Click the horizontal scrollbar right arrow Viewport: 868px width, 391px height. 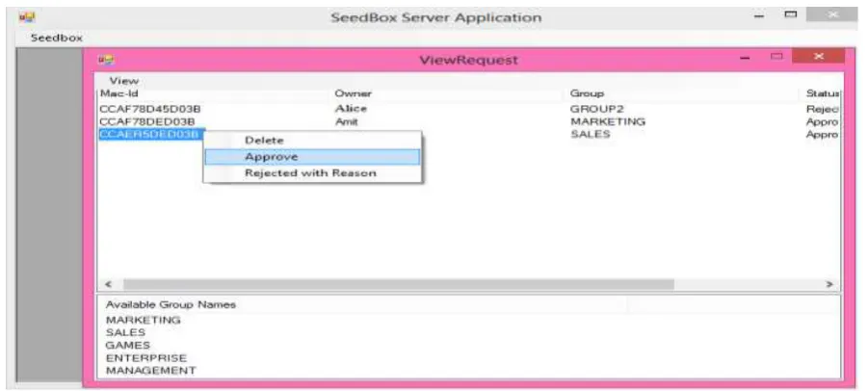click(x=829, y=284)
